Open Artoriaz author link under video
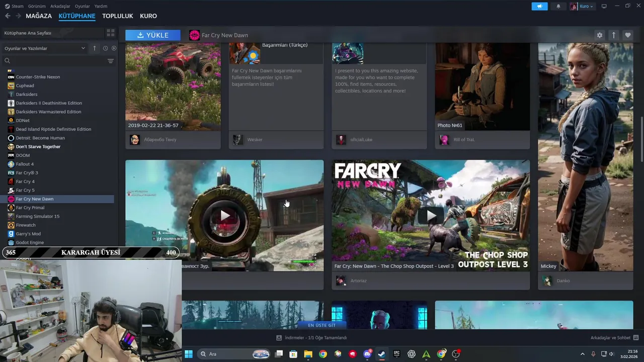The image size is (644, 362). [x=358, y=281]
